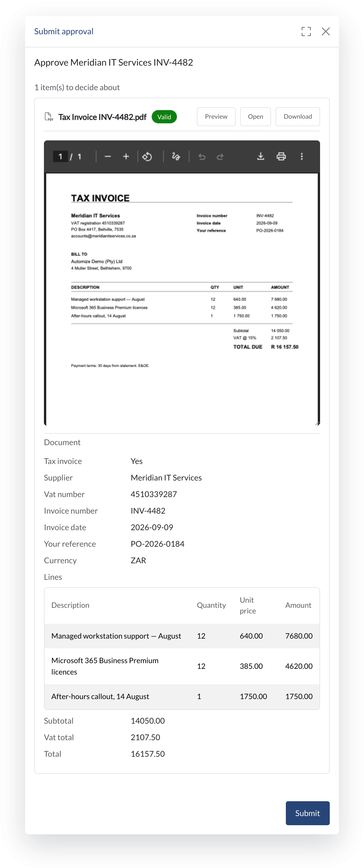The height and width of the screenshot is (868, 364).
Task: Close the Submit approval dialog
Action: 325,31
